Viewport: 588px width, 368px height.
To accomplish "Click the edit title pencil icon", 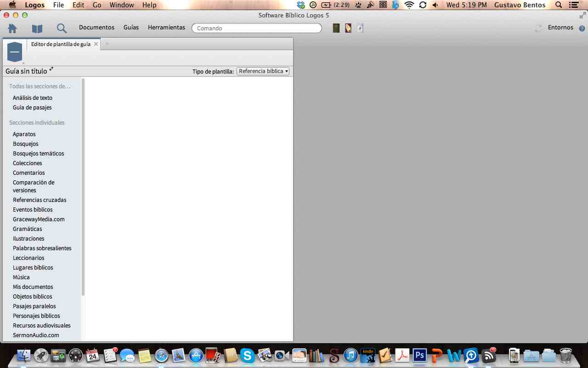I will pyautogui.click(x=51, y=69).
